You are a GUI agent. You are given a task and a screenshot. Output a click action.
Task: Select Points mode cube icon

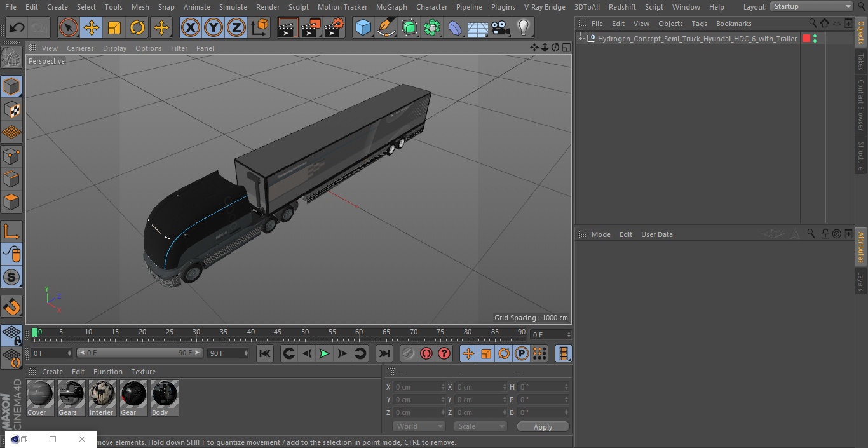point(11,156)
